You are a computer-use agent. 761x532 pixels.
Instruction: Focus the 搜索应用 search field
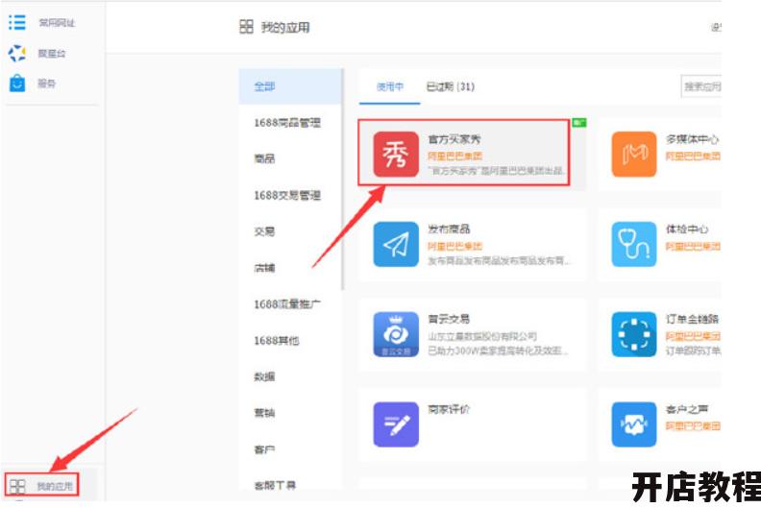(700, 86)
